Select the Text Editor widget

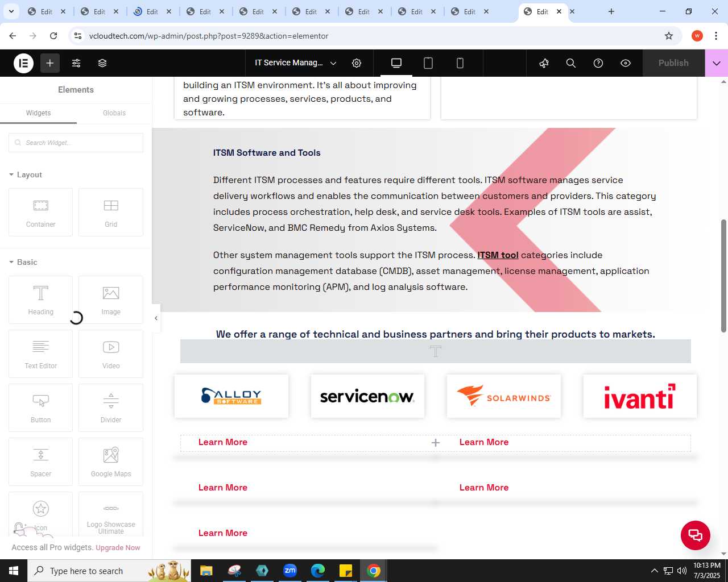[41, 354]
